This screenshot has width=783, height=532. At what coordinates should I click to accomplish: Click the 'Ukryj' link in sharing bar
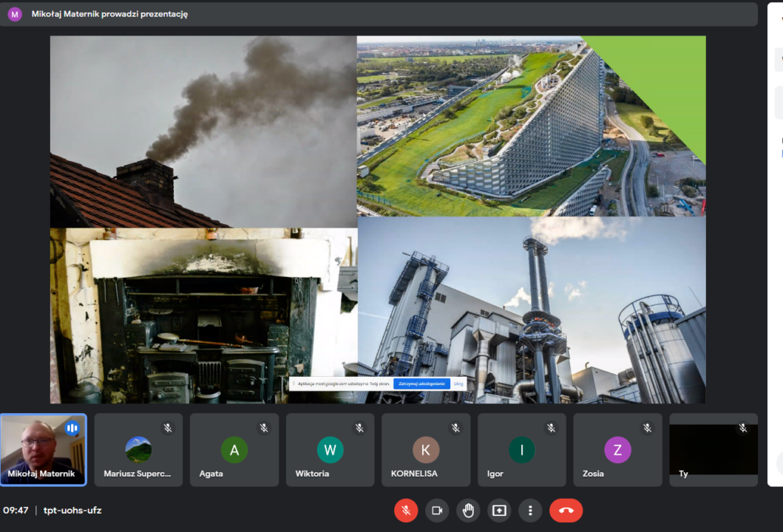coord(458,384)
